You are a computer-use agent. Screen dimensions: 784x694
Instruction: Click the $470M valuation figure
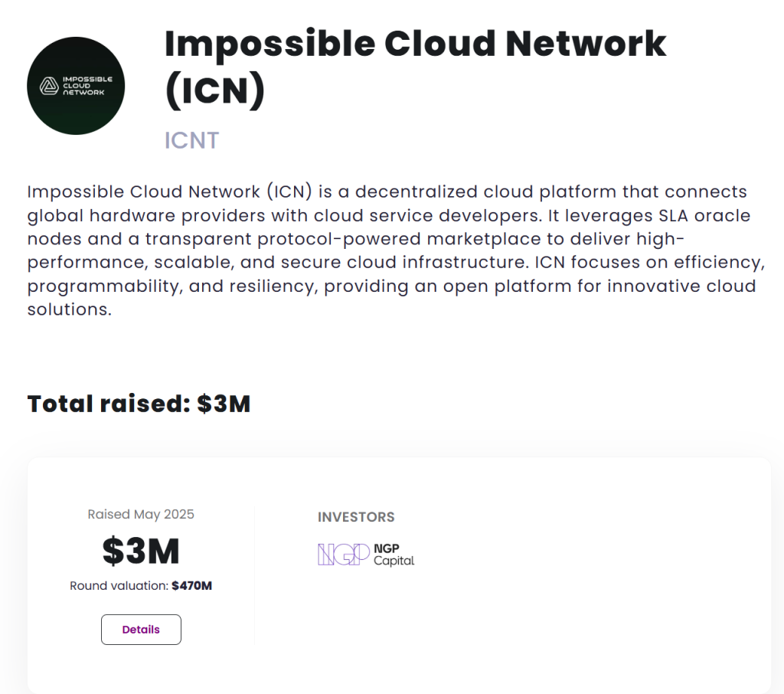(191, 586)
